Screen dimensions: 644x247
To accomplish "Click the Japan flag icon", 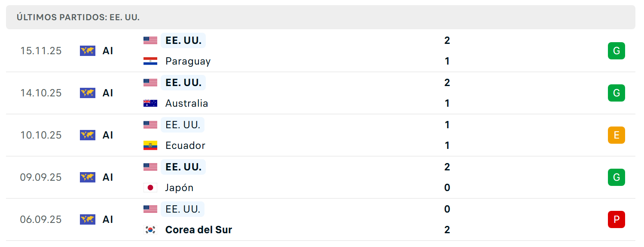I will (150, 188).
